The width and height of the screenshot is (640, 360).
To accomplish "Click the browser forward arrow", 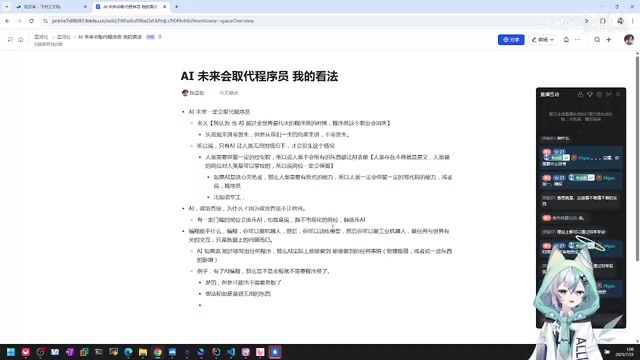I will (19, 21).
